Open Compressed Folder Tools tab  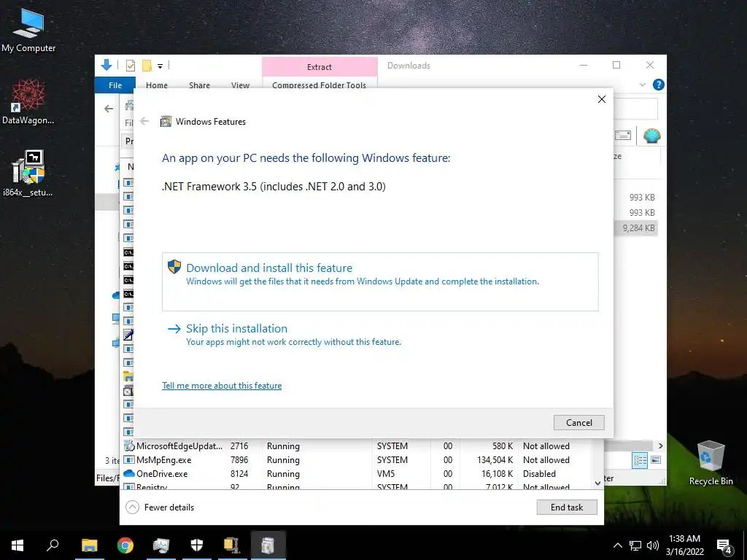320,85
